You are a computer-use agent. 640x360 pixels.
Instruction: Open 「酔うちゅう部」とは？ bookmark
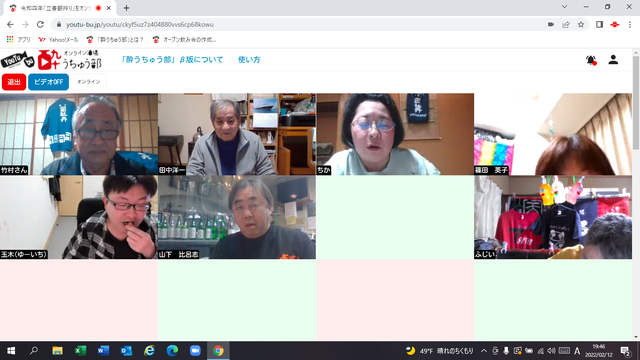point(115,40)
